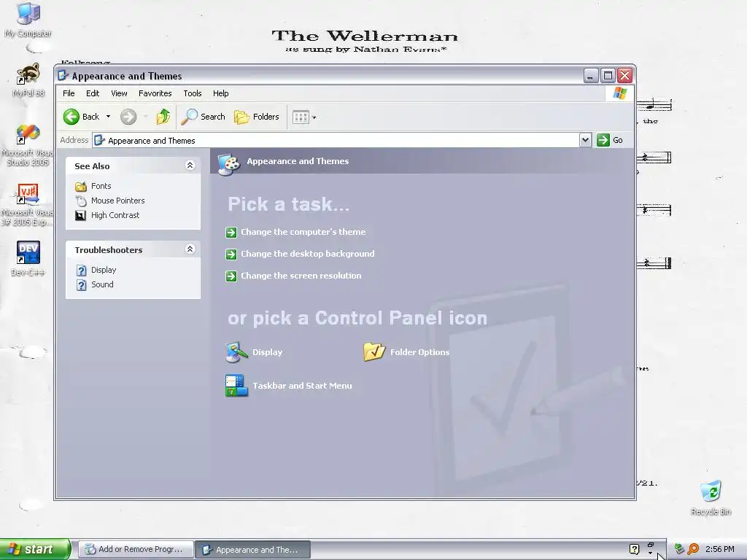The image size is (747, 560).
Task: Click Change the desktop background
Action: point(307,254)
